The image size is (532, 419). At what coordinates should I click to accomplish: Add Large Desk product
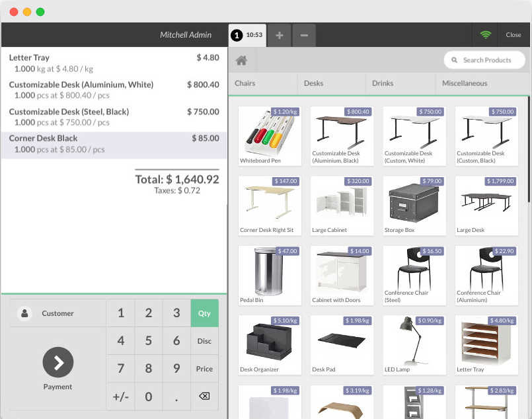point(486,206)
